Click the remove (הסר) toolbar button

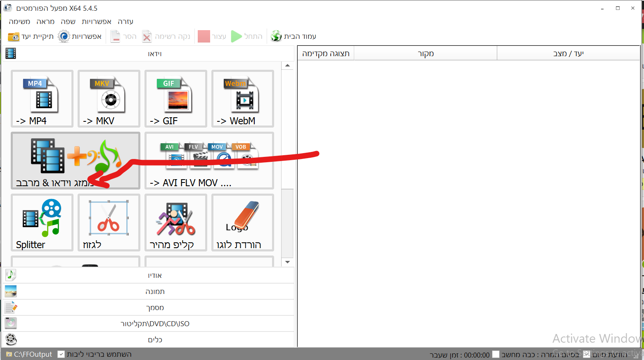click(x=123, y=36)
